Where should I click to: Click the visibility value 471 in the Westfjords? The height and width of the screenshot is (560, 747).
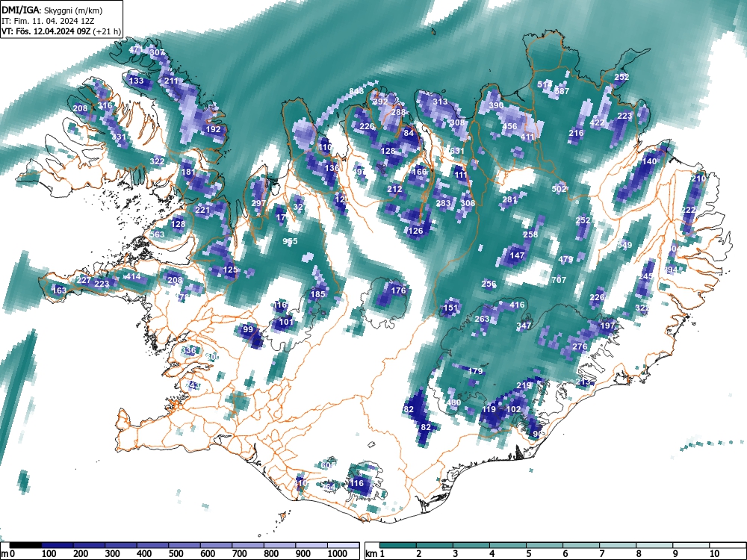point(136,49)
